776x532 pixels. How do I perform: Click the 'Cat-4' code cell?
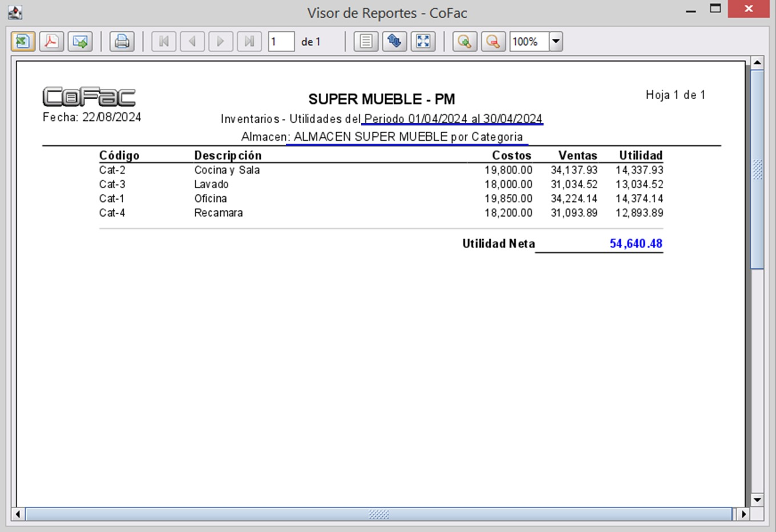112,213
